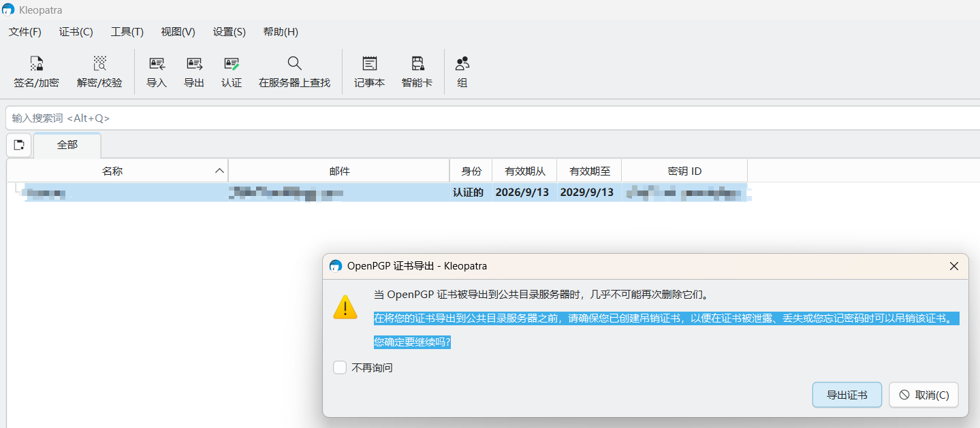Open the 解密/校验 toolbar tool
Viewport: 980px width, 428px height.
[100, 72]
